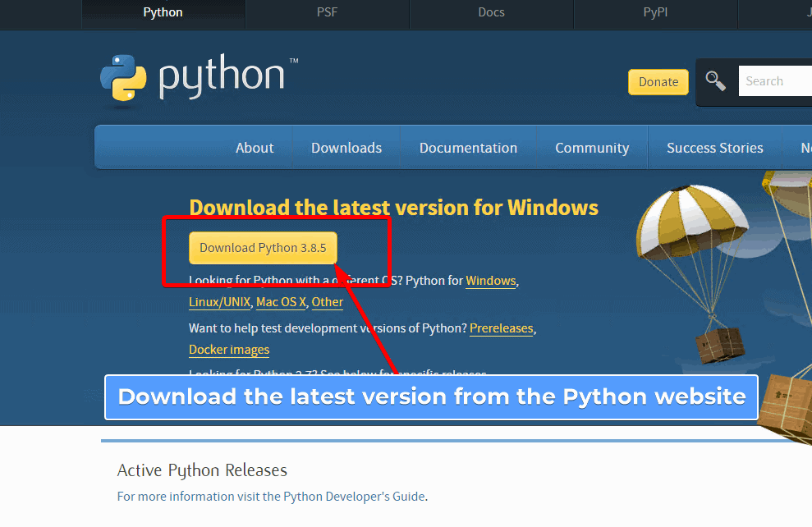Follow the Mac OS X download link

point(281,302)
